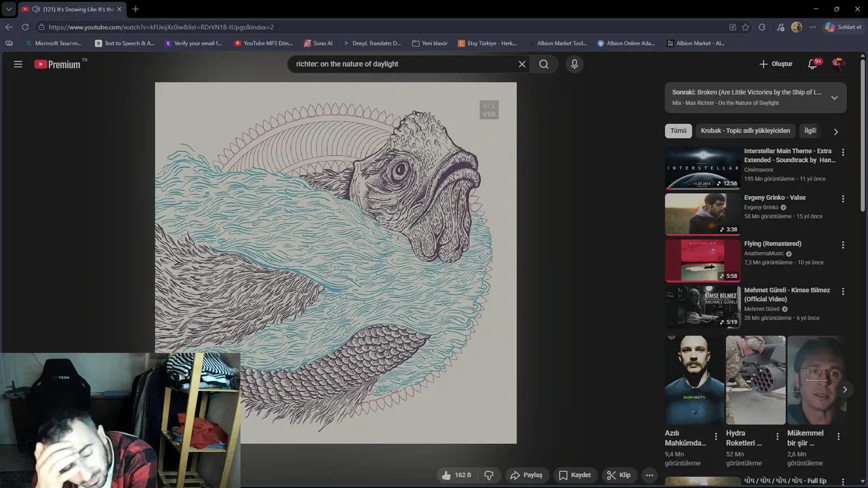Click the Oluştur create button
Viewport: 868px width, 488px height.
point(775,64)
